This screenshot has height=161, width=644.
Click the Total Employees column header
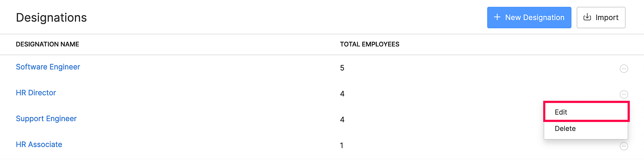(x=370, y=44)
